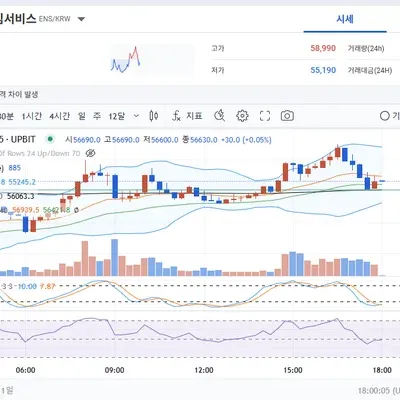The image size is (400, 400).
Task: Open chart settings gear
Action: pyautogui.click(x=242, y=116)
